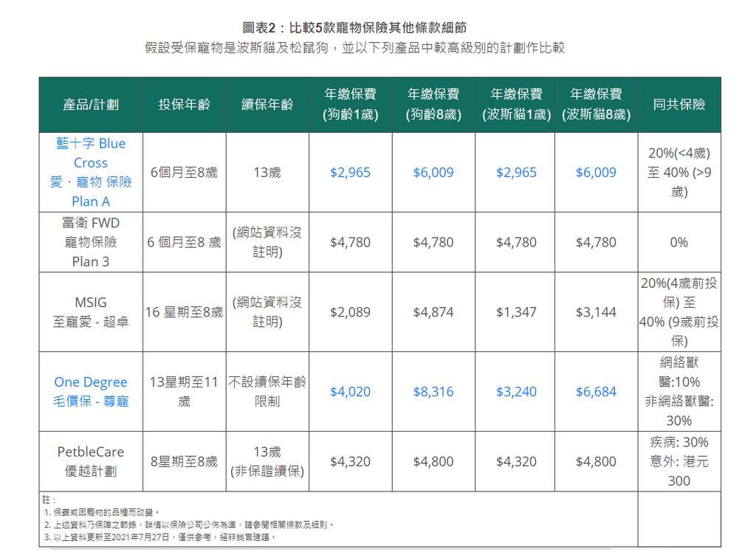This screenshot has width=756, height=552.
Task: Click One Degree $8,316 premium link
Action: pyautogui.click(x=433, y=391)
